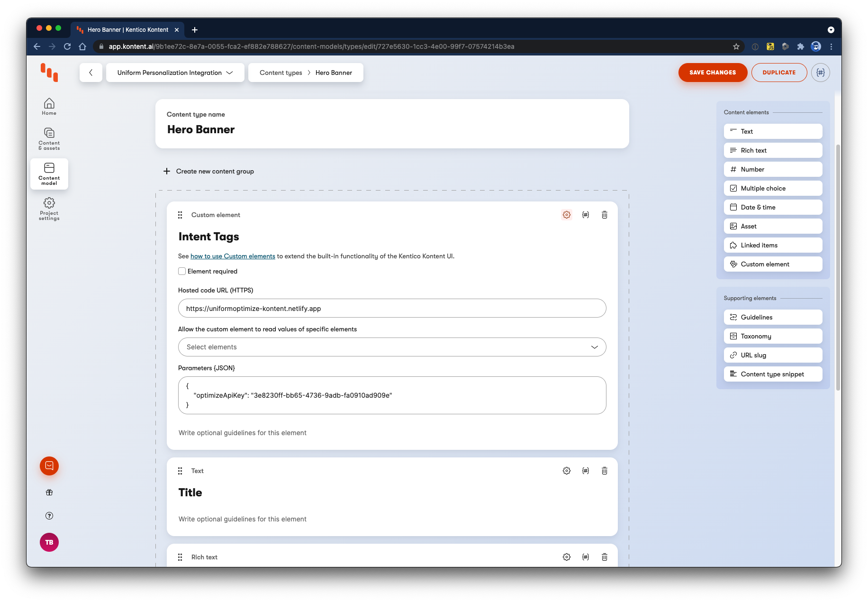This screenshot has width=868, height=602.
Task: Add a Date & time content element
Action: point(773,207)
